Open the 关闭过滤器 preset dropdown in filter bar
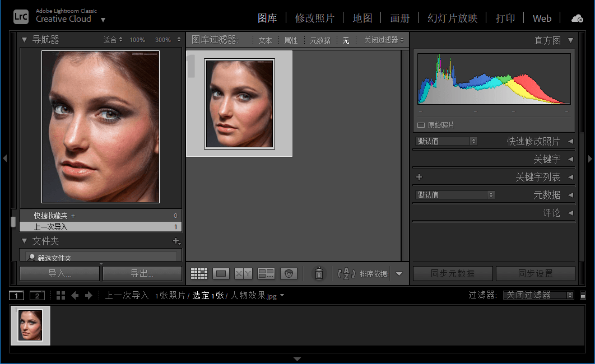 (384, 40)
